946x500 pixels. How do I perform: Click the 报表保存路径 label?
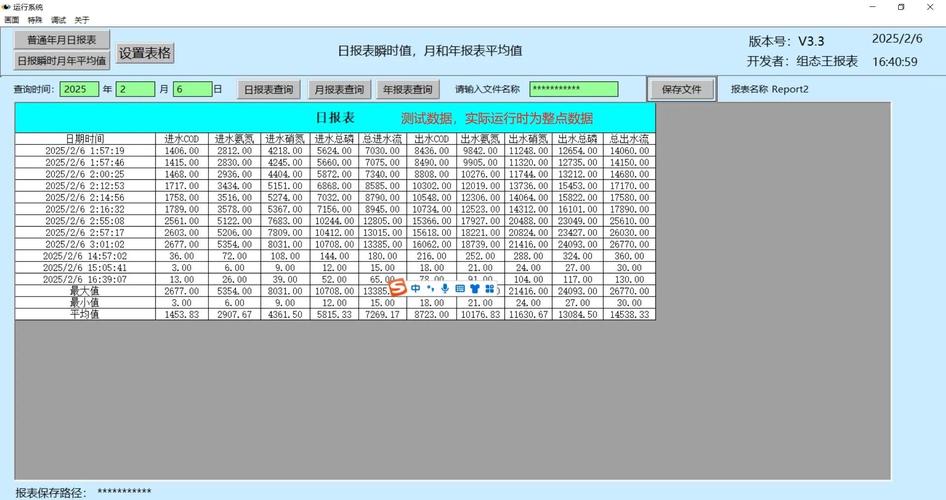click(51, 492)
